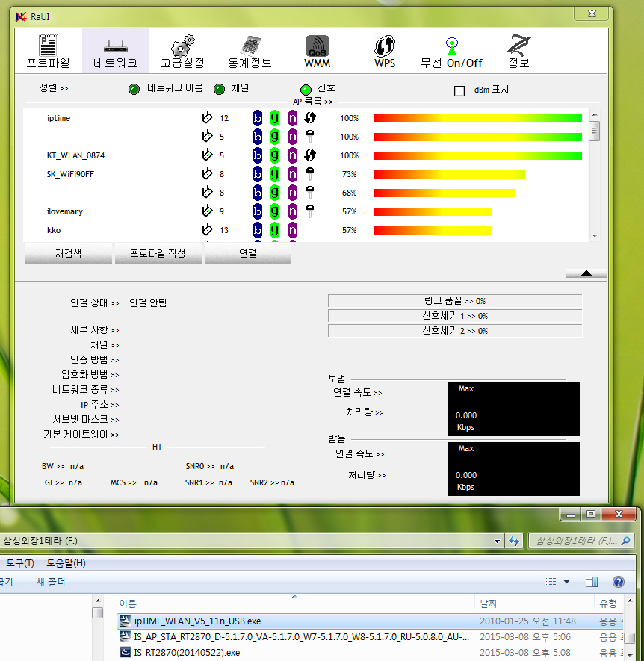Click 재검색 rescan button
644x661 pixels.
[69, 253]
